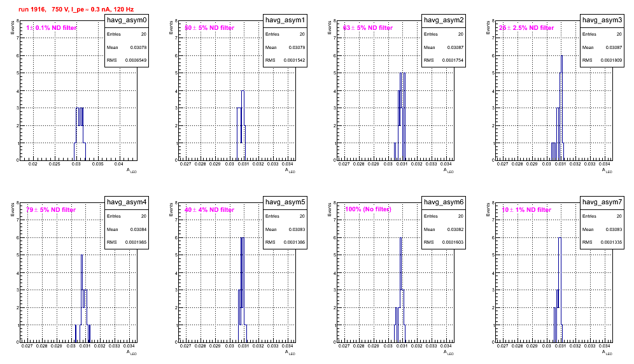Select the havg_asym5 histogram title
The image size is (634, 364).
(x=285, y=202)
